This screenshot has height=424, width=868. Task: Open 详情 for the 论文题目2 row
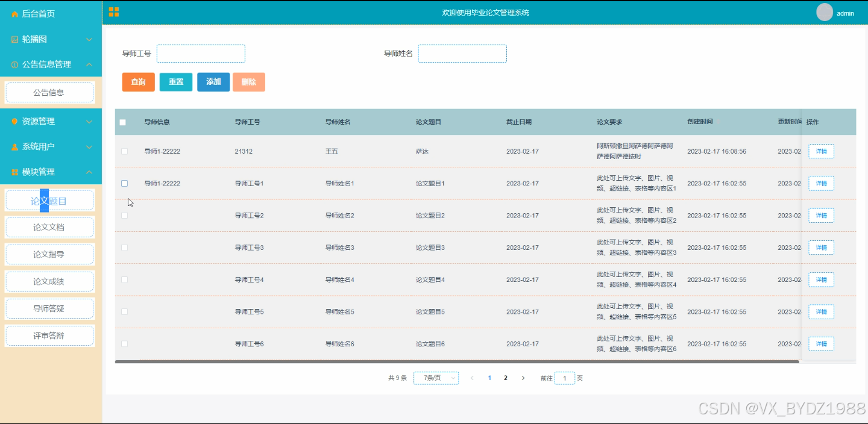pos(821,215)
